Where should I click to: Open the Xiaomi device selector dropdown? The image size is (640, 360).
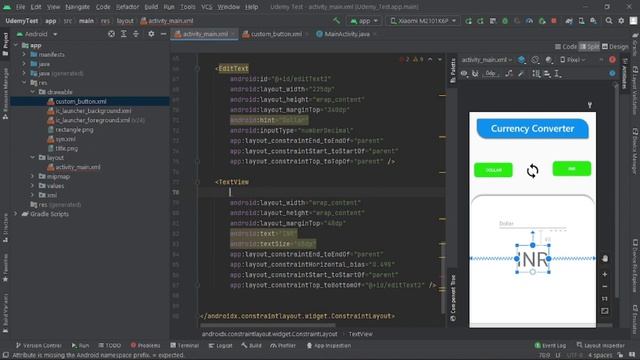422,20
